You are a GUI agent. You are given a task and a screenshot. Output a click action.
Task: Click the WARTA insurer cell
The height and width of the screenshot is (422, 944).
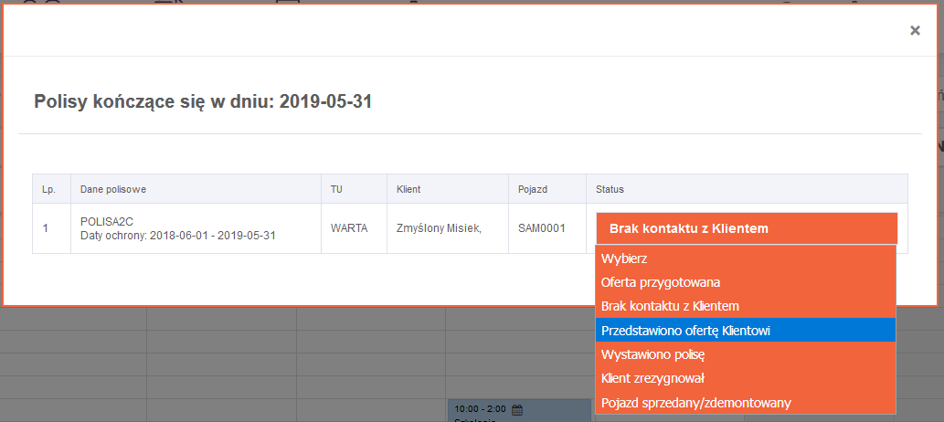point(349,228)
